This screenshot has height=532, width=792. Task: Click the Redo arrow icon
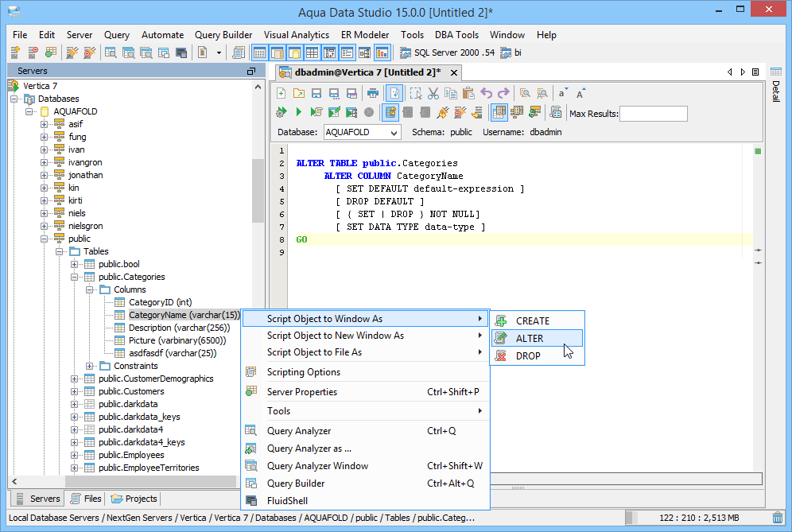point(503,94)
